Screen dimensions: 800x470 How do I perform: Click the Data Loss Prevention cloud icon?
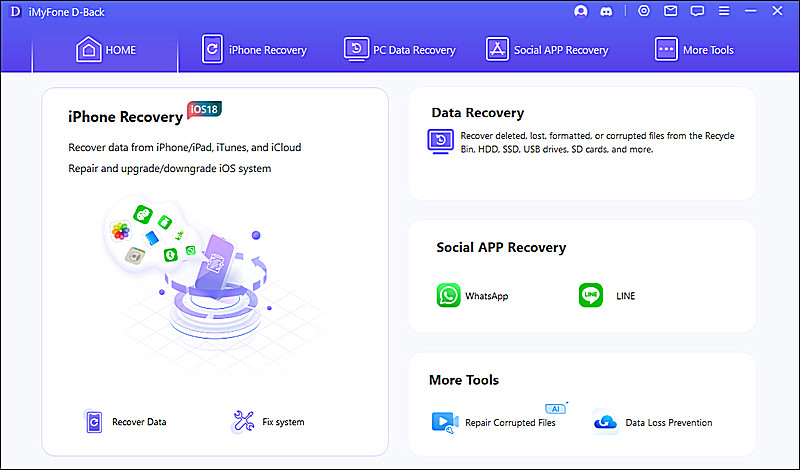tap(605, 423)
